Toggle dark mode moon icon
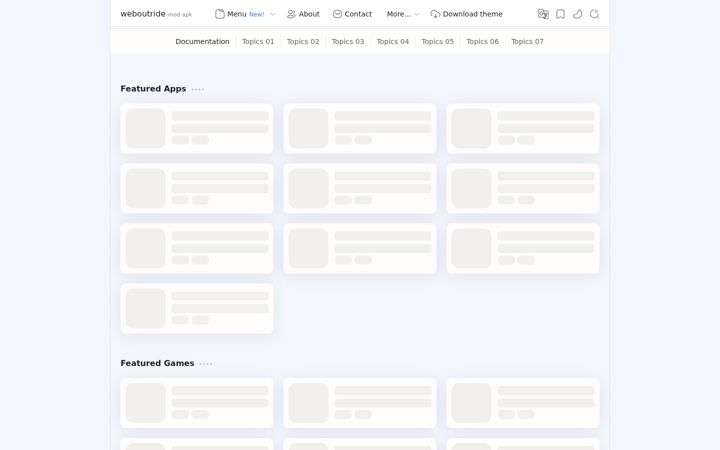The height and width of the screenshot is (450, 720). point(578,14)
